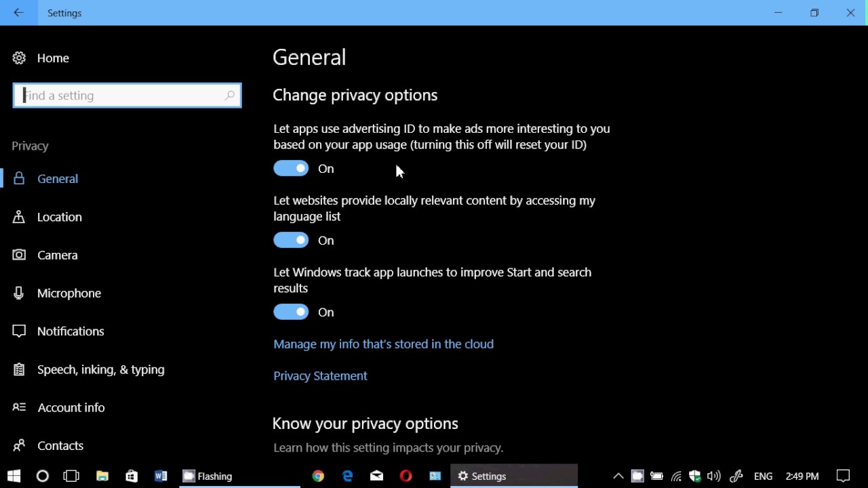Toggle off app launch tracking
Viewport: 868px width, 488px height.
pos(291,312)
